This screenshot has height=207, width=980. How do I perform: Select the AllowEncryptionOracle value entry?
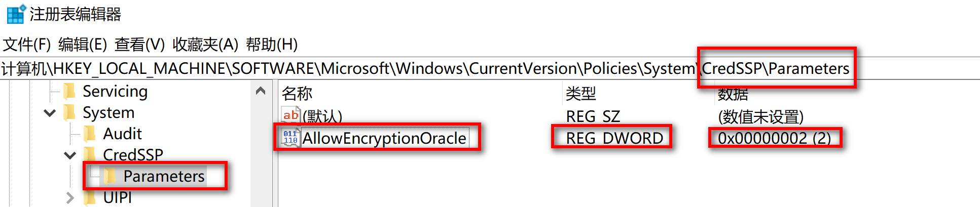click(384, 138)
